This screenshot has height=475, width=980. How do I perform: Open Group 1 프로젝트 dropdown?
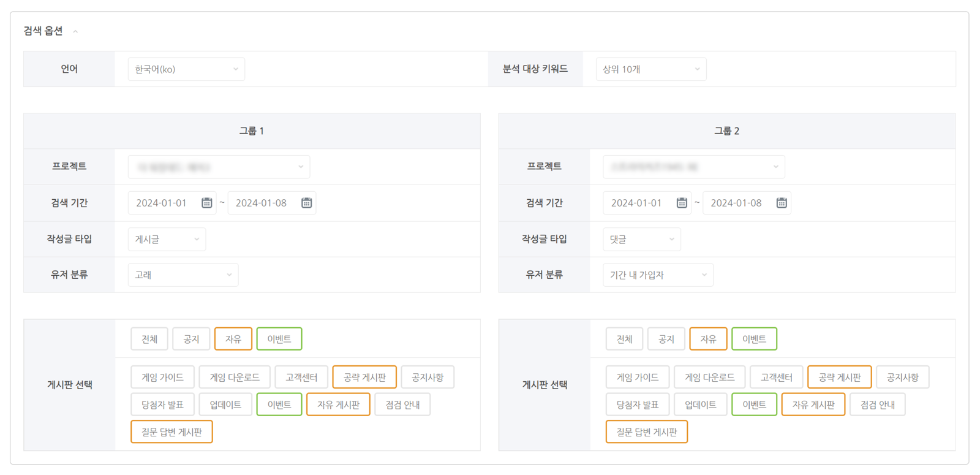pos(219,167)
